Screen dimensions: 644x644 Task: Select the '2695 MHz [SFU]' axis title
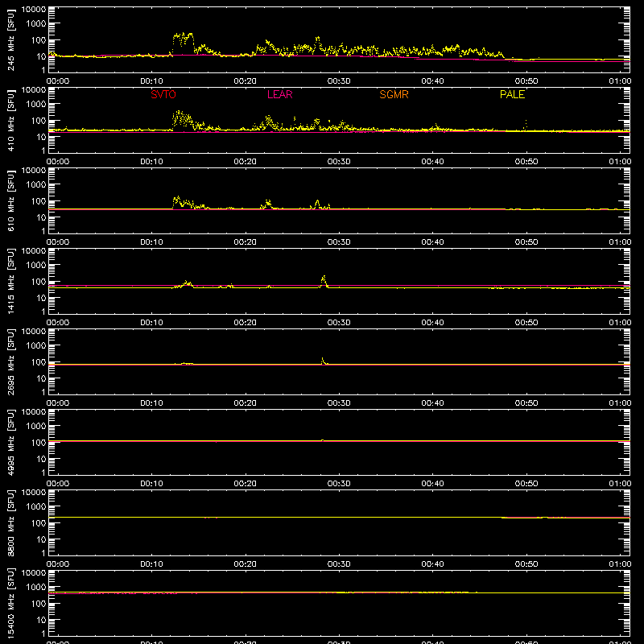[x=10, y=361]
